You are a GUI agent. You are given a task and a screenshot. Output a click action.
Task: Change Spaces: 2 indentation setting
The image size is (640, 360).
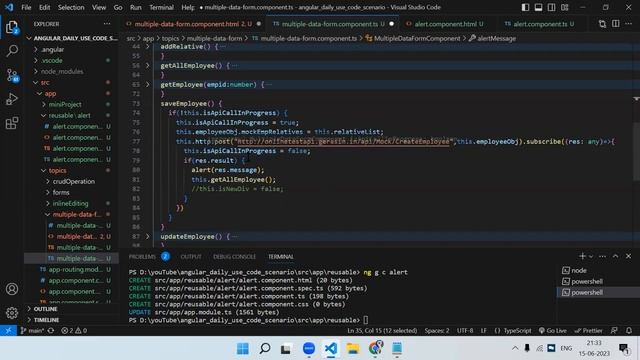437,331
